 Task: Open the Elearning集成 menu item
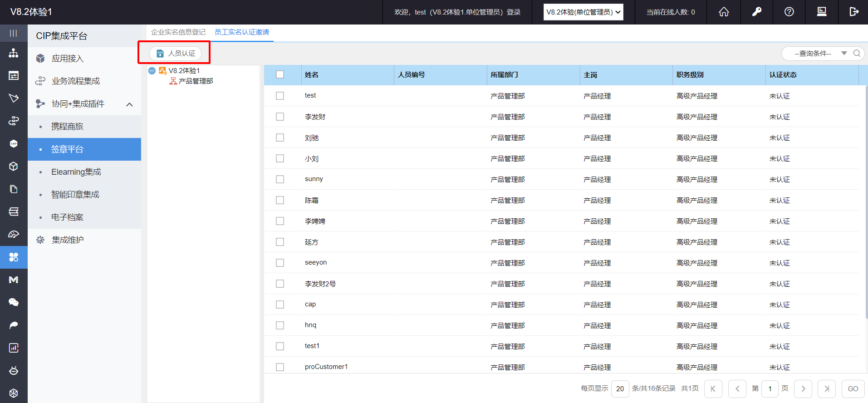[x=76, y=172]
